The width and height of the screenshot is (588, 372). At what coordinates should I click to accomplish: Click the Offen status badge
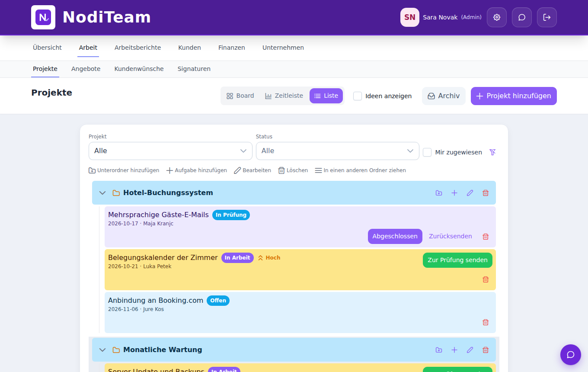(x=218, y=301)
